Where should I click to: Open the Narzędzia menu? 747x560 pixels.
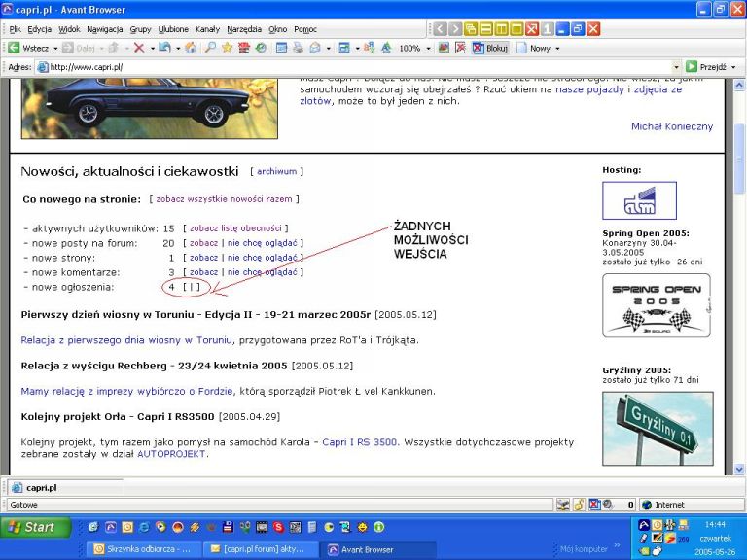tap(244, 29)
